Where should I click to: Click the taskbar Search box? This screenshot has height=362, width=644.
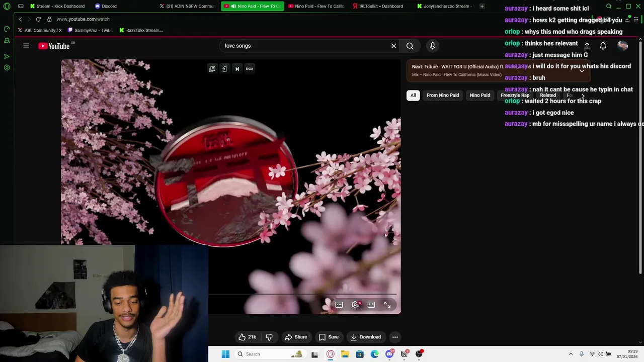[270, 354]
